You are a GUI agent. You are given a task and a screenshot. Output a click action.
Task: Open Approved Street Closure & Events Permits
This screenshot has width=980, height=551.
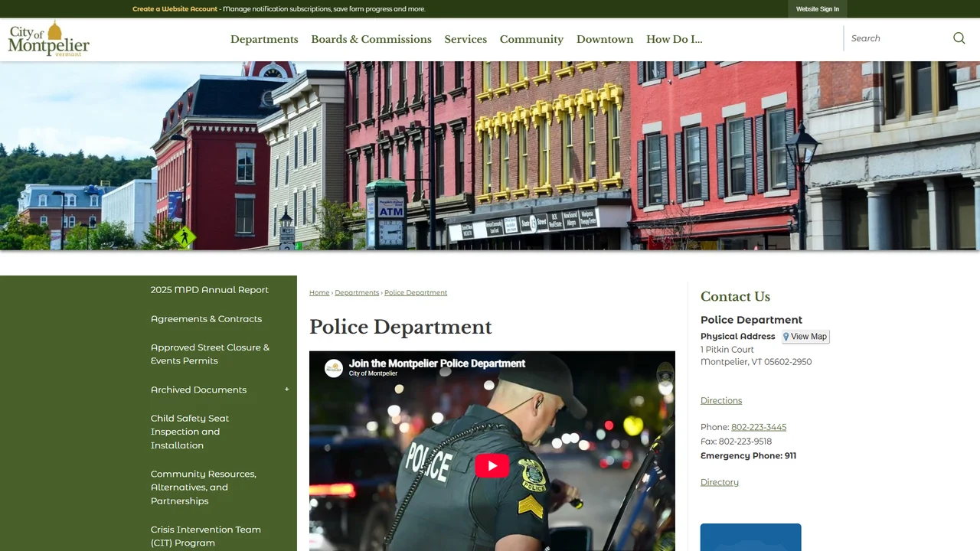[x=211, y=354]
